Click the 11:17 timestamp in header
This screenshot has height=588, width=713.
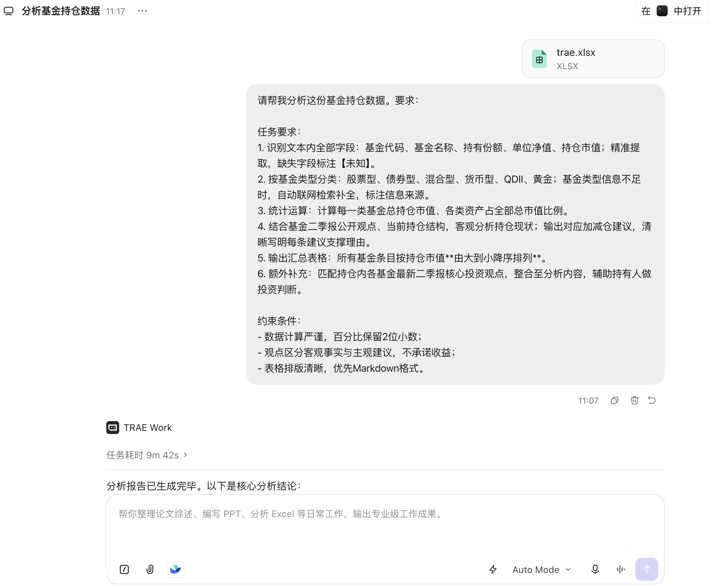click(x=115, y=11)
